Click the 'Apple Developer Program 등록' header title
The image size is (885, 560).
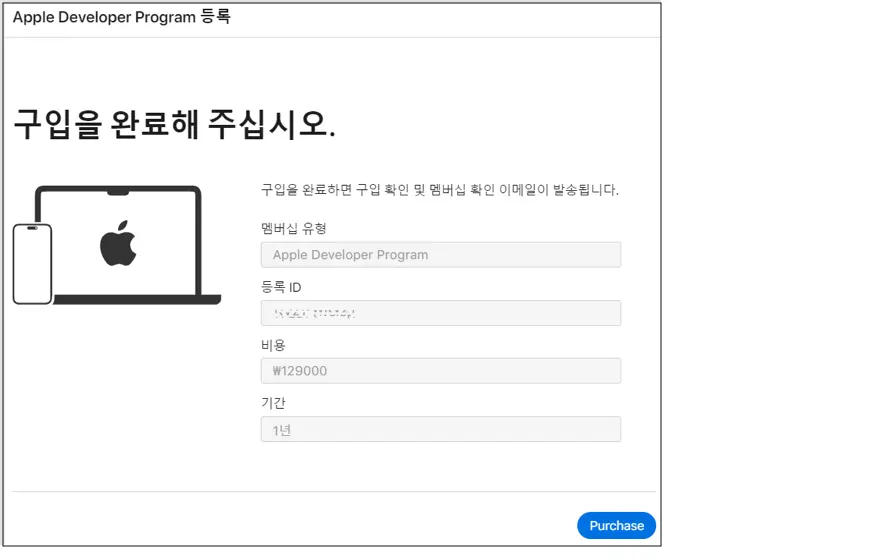click(121, 17)
